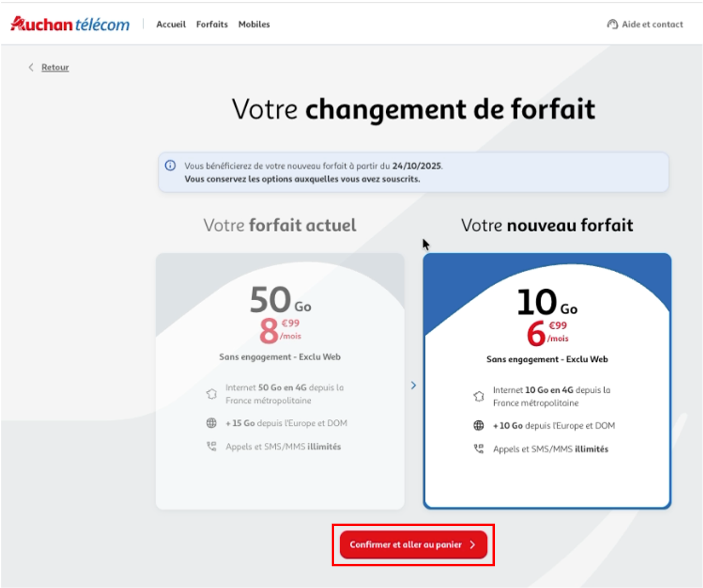Expand the Retour back chevron
This screenshot has height=588, width=703.
pos(31,66)
